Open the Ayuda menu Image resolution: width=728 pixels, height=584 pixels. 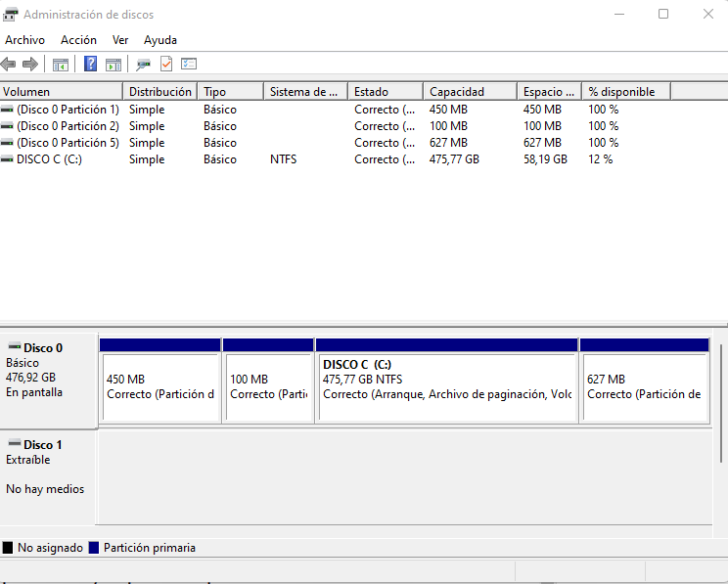pyautogui.click(x=160, y=40)
